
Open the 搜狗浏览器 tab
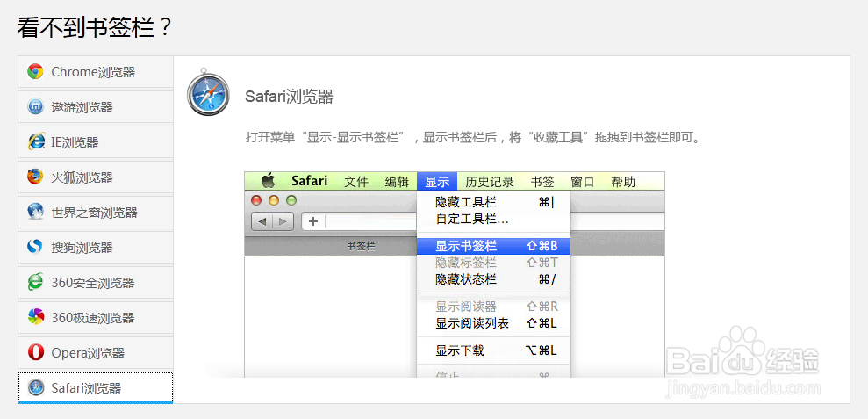point(96,247)
